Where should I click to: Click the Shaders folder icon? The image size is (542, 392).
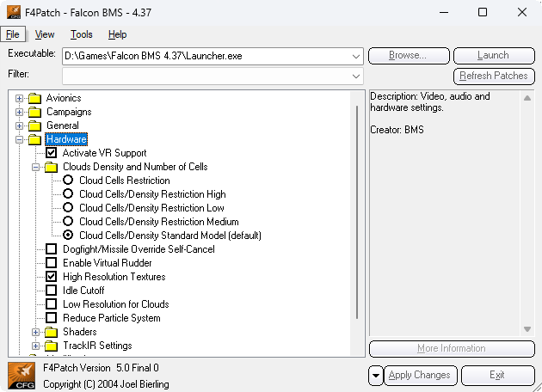point(51,332)
